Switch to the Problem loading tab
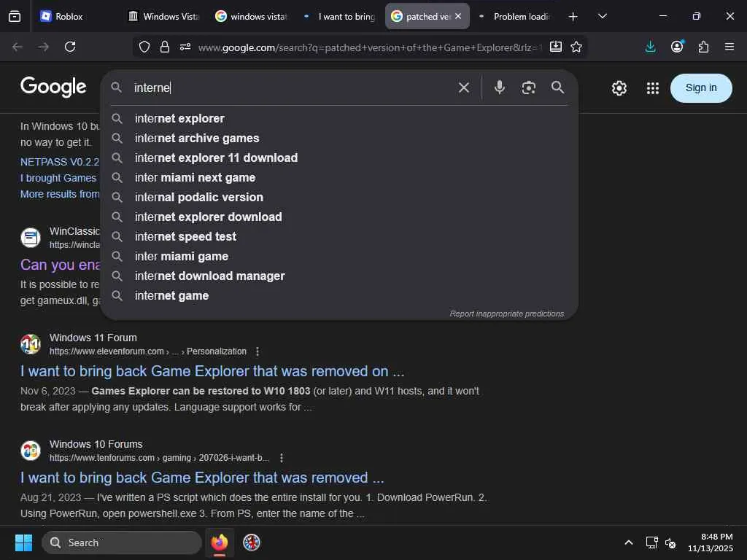Image resolution: width=747 pixels, height=560 pixels. pos(514,16)
